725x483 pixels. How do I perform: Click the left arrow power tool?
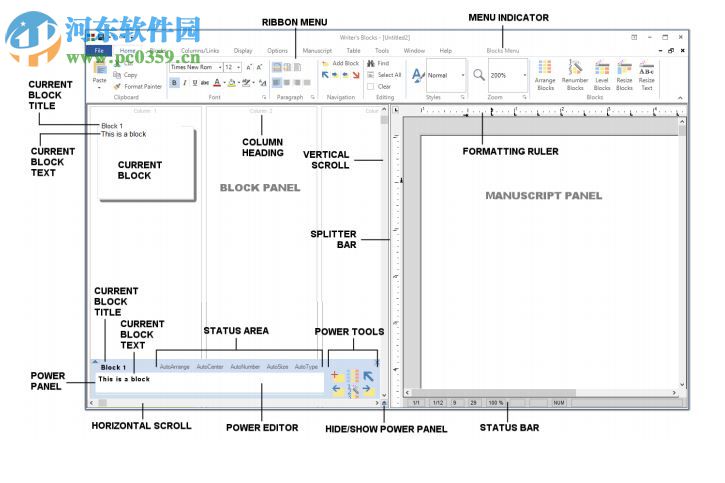pos(337,390)
